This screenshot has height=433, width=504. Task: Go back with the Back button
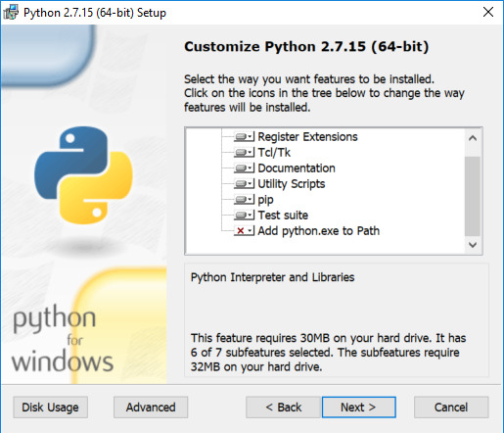pos(284,408)
